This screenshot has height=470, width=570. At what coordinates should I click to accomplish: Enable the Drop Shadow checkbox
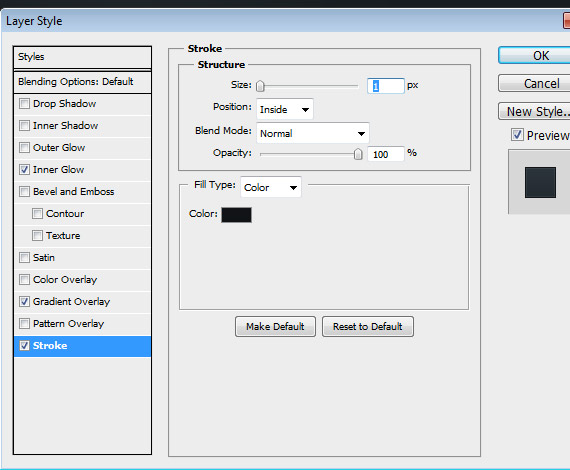coord(24,104)
